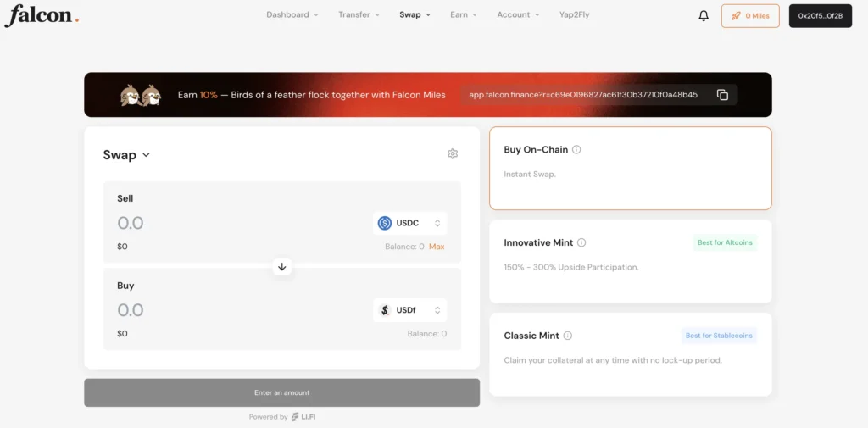
Task: Show info for Innovative Mint
Action: pos(581,242)
